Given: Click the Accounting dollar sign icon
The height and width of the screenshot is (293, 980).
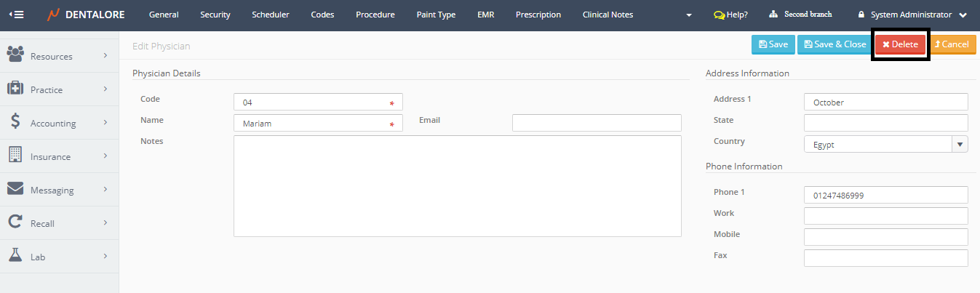Looking at the screenshot, I should click(x=15, y=122).
